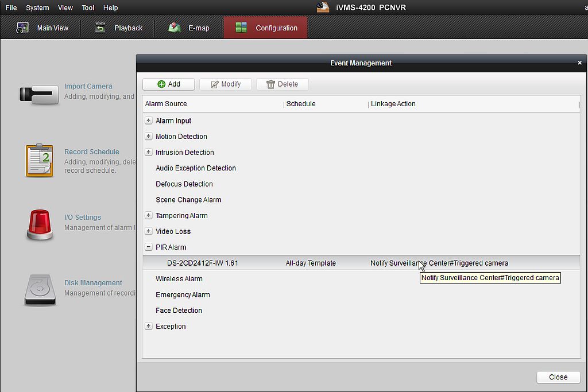Click the Modify button
Screen dimensions: 588x392
click(x=225, y=84)
